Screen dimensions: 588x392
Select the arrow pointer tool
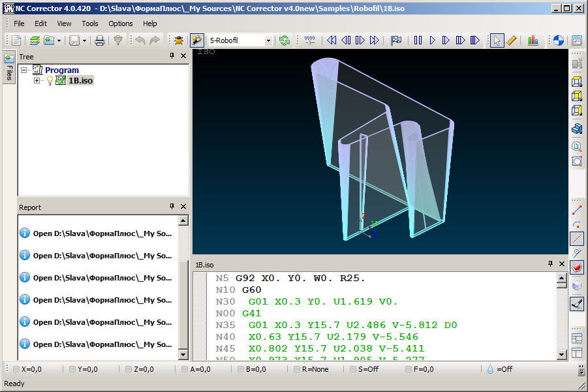(x=497, y=40)
